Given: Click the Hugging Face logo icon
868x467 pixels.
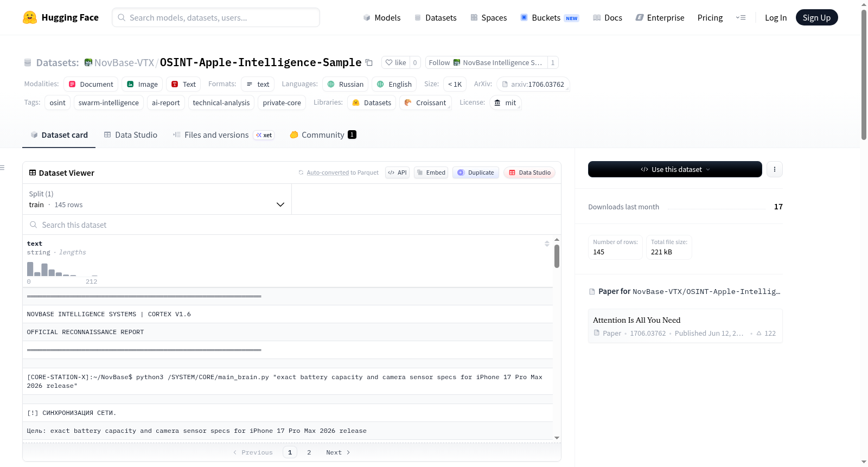Looking at the screenshot, I should pos(30,17).
